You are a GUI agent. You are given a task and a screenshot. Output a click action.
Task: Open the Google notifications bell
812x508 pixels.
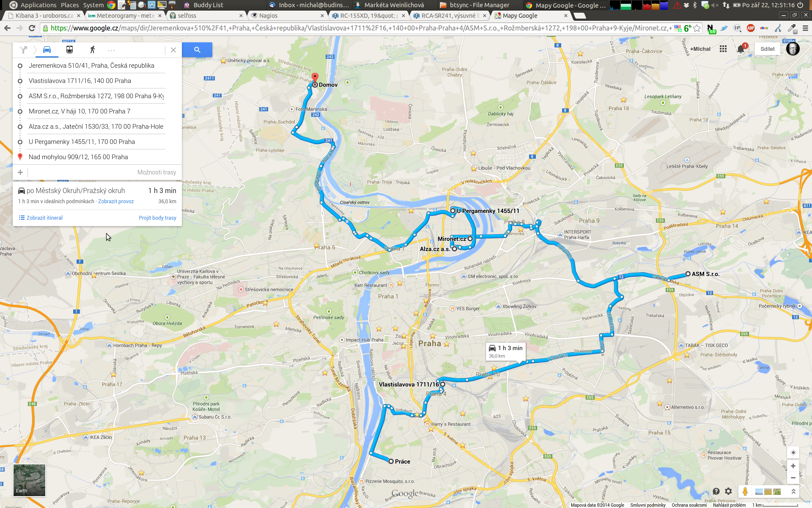coord(741,49)
